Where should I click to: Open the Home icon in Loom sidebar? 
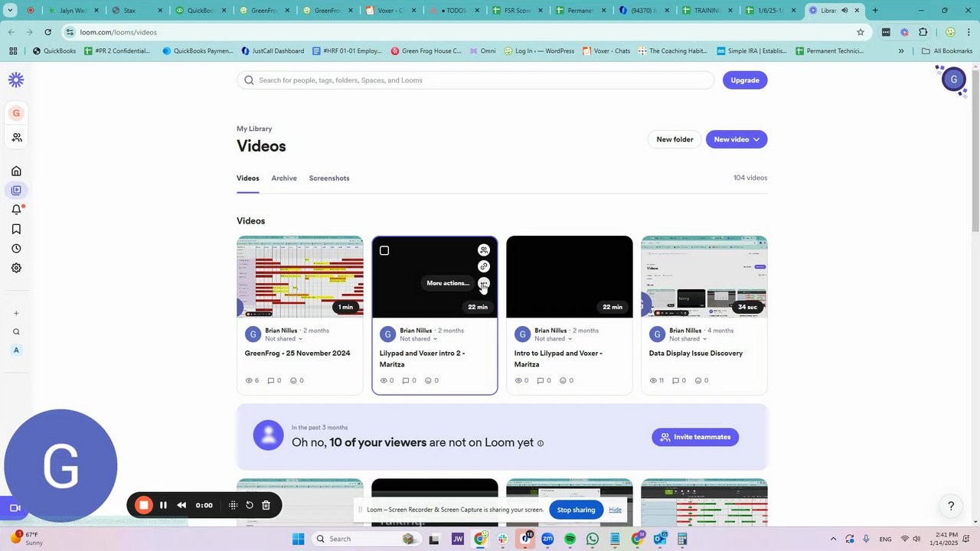point(16,171)
